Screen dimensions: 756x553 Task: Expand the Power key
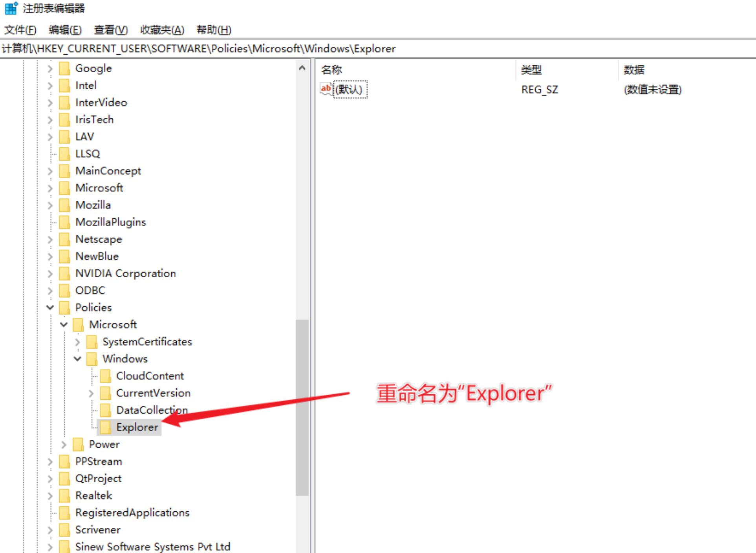[x=64, y=444]
